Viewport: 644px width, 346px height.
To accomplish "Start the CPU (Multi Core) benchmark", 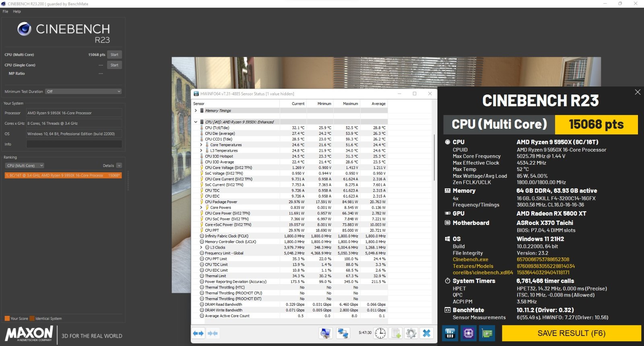I will [115, 55].
